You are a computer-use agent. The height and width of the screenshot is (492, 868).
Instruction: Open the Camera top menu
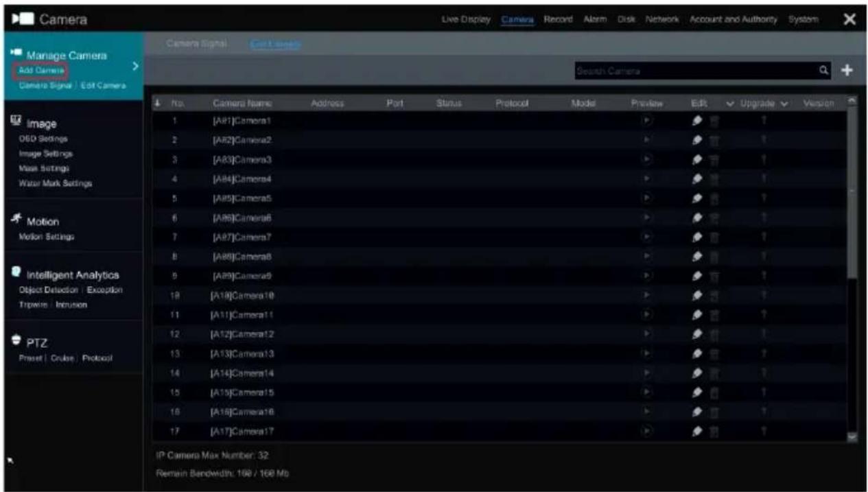(517, 19)
